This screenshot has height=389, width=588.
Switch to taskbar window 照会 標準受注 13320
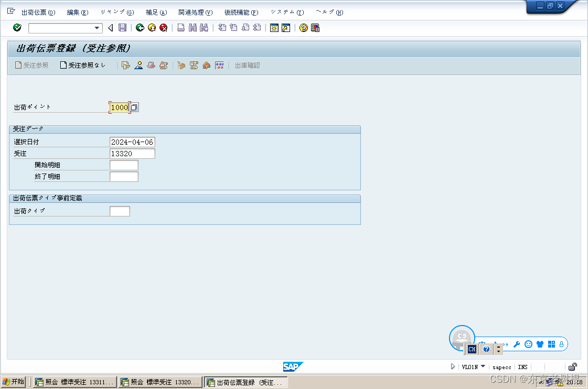tap(160, 382)
